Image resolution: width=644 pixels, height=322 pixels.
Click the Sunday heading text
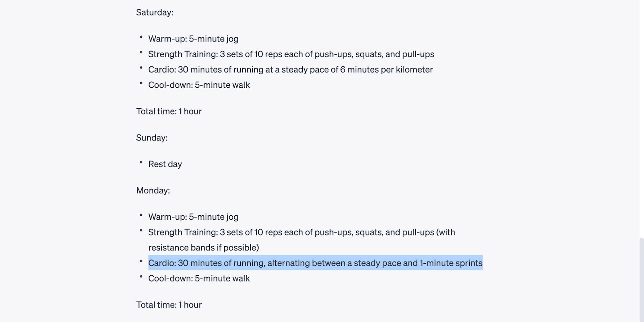click(152, 138)
